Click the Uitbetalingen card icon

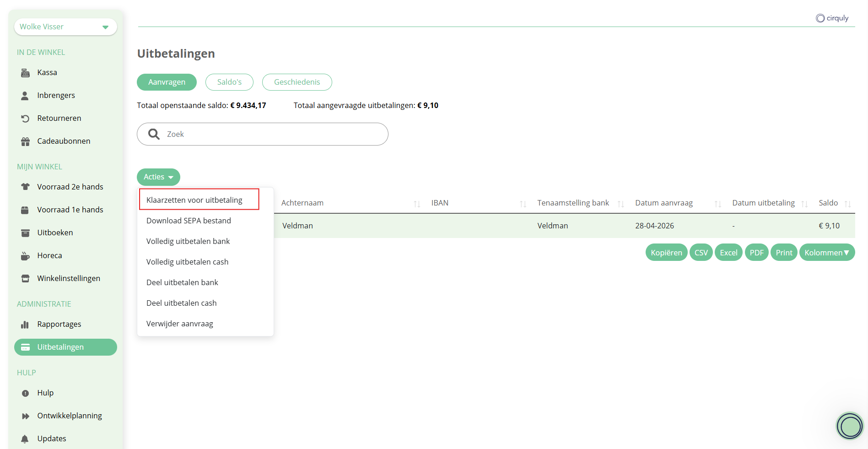[x=25, y=347]
